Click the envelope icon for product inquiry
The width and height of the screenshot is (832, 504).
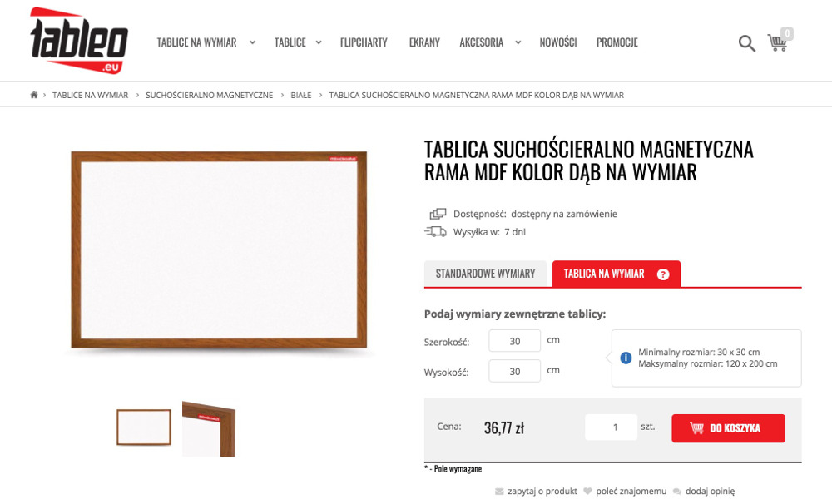(x=499, y=492)
